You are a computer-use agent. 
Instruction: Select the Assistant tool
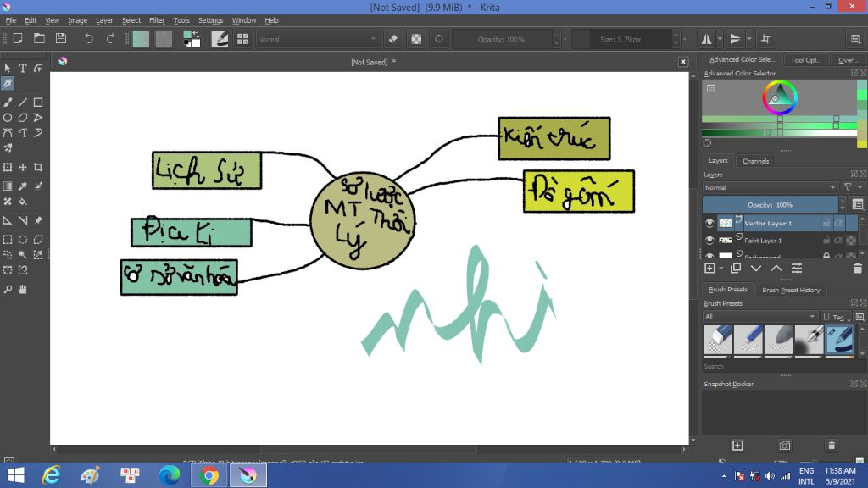point(8,220)
